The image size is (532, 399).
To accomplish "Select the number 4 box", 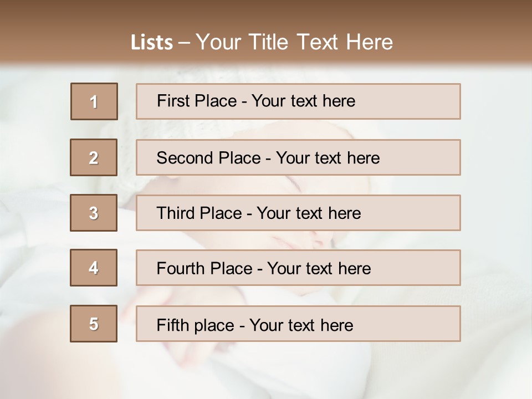I will point(94,268).
